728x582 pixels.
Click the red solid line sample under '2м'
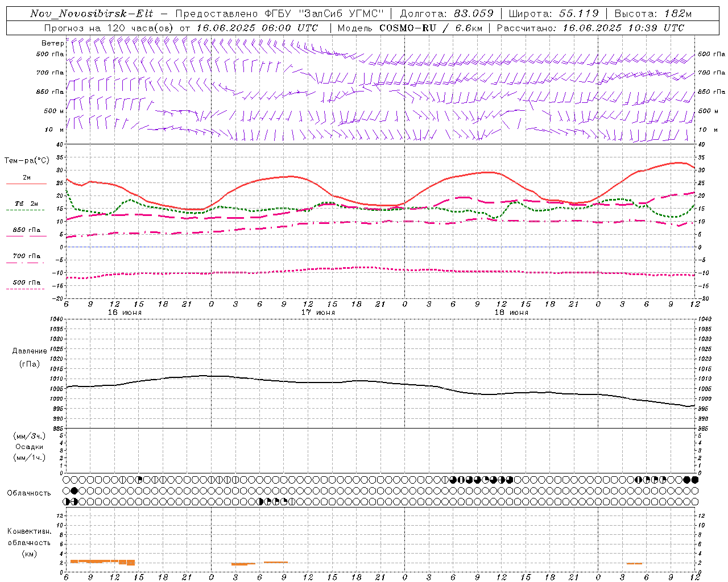(x=26, y=184)
